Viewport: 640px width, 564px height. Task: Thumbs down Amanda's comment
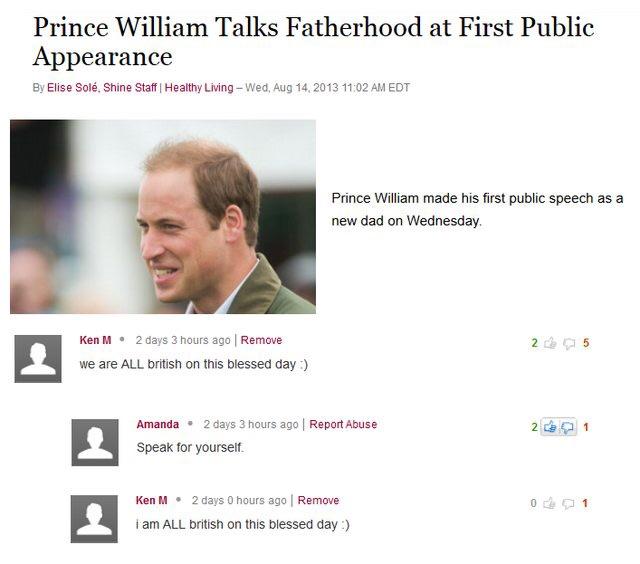pyautogui.click(x=568, y=427)
